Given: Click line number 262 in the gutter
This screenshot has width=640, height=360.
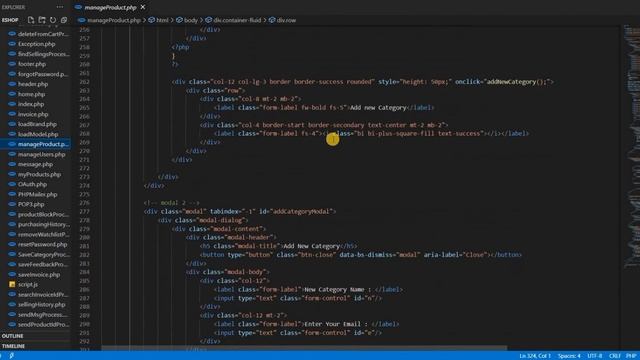Looking at the screenshot, I should click(84, 82).
